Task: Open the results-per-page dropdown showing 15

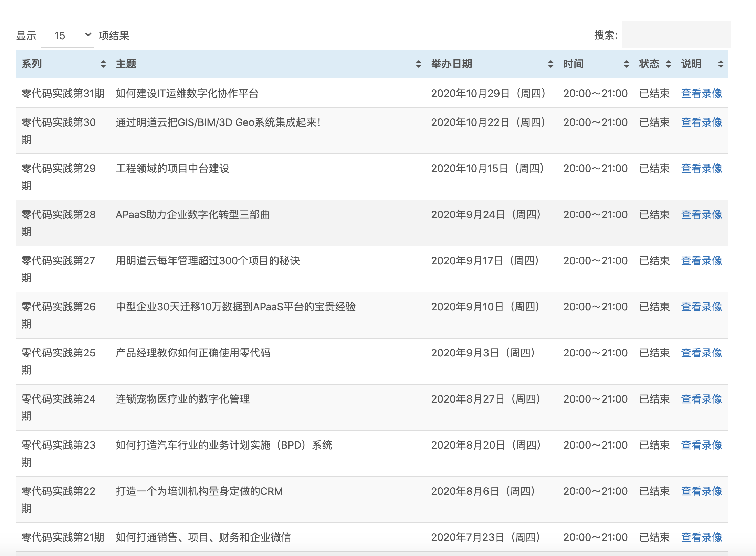Action: (67, 35)
